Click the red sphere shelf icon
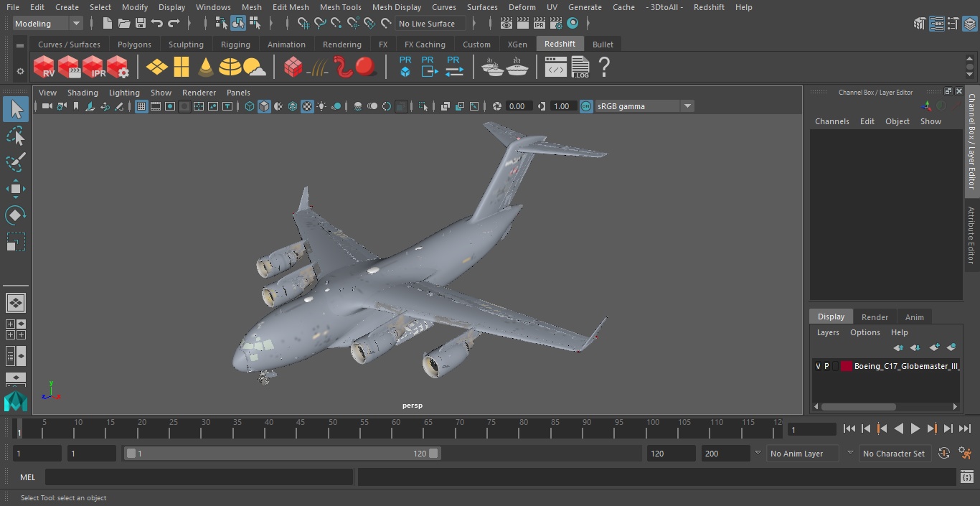 (366, 67)
